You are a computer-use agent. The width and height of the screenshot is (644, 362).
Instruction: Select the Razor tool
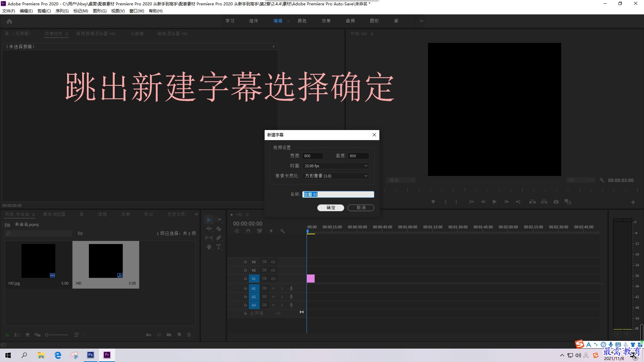(219, 229)
